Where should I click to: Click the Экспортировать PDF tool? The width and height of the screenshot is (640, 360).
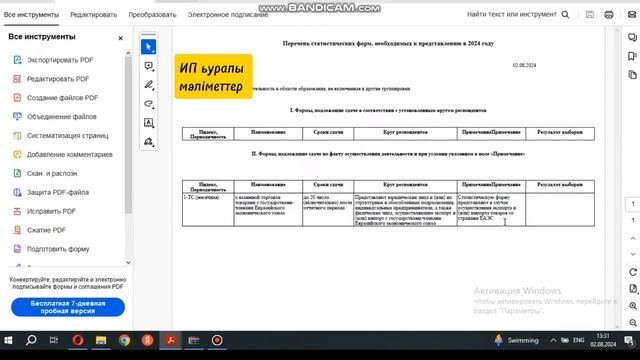(60, 60)
